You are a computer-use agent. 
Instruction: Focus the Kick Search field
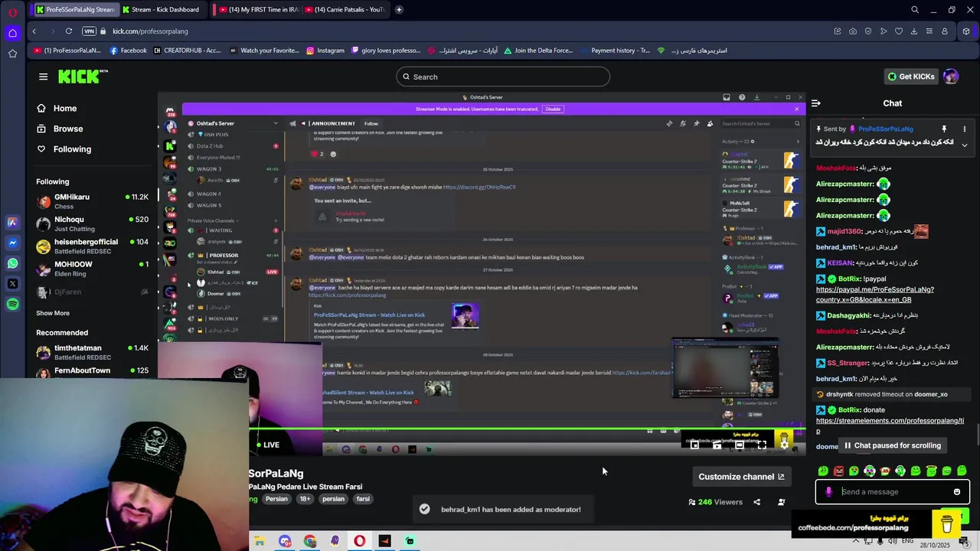[503, 77]
